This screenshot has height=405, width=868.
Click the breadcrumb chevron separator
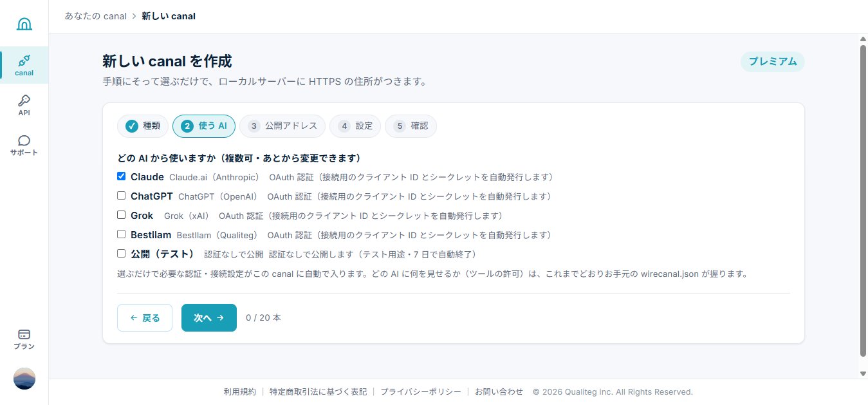134,16
